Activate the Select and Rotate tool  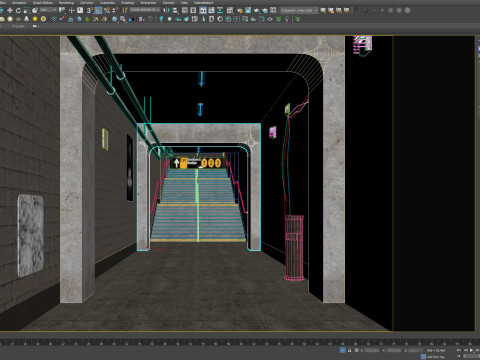(x=18, y=10)
